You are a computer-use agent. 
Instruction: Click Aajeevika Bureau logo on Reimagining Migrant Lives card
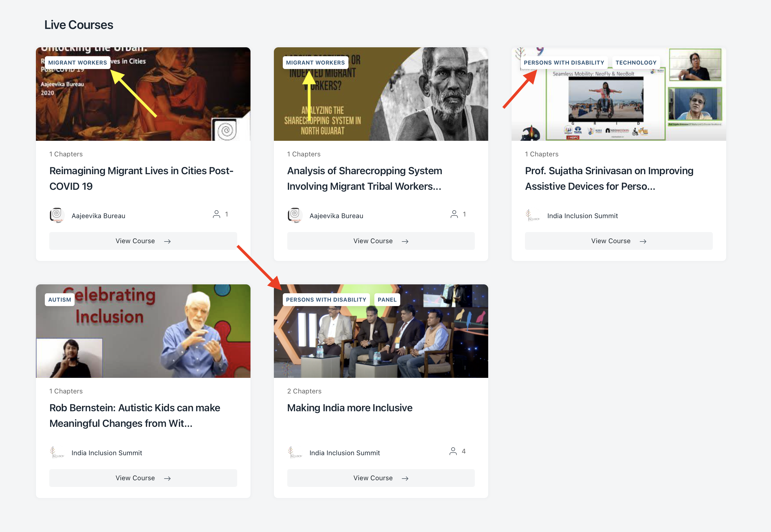coord(57,215)
